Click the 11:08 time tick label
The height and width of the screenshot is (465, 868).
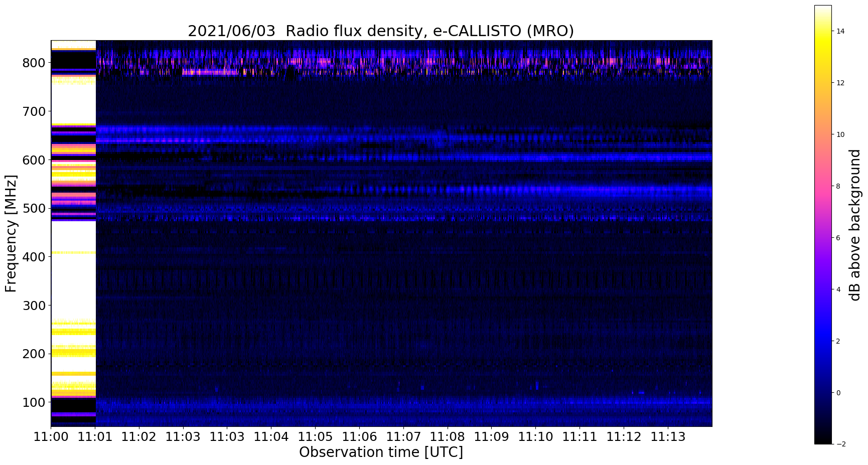pos(447,437)
